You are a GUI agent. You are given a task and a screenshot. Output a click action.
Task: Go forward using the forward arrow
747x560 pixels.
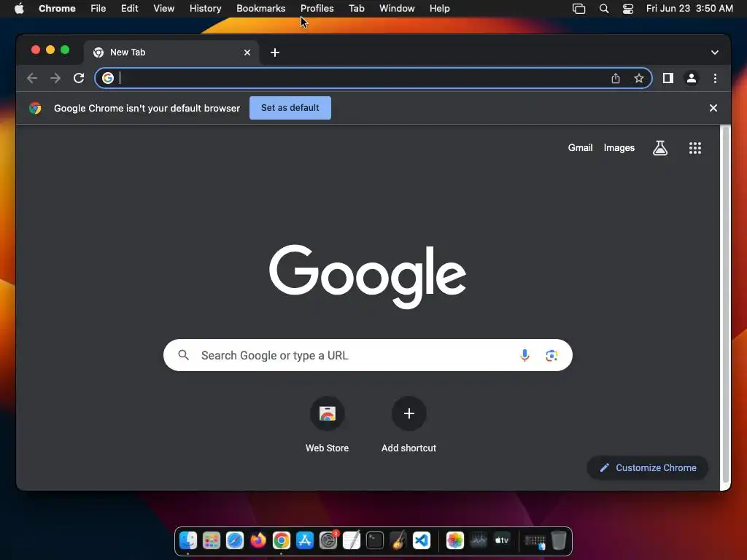pos(55,78)
